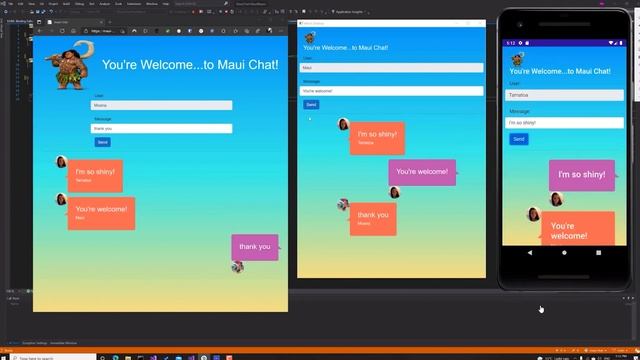
Task: Click avatar below 'thank you' bubble in browser
Action: tap(238, 267)
